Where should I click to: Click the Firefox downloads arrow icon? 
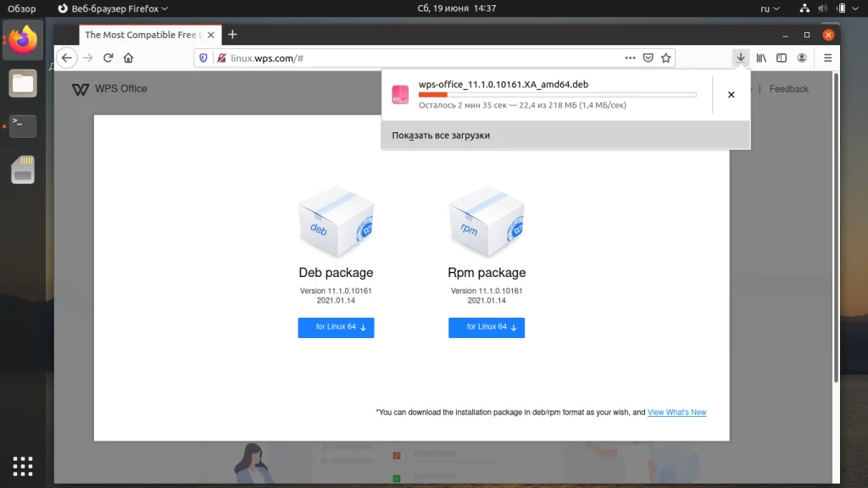739,57
